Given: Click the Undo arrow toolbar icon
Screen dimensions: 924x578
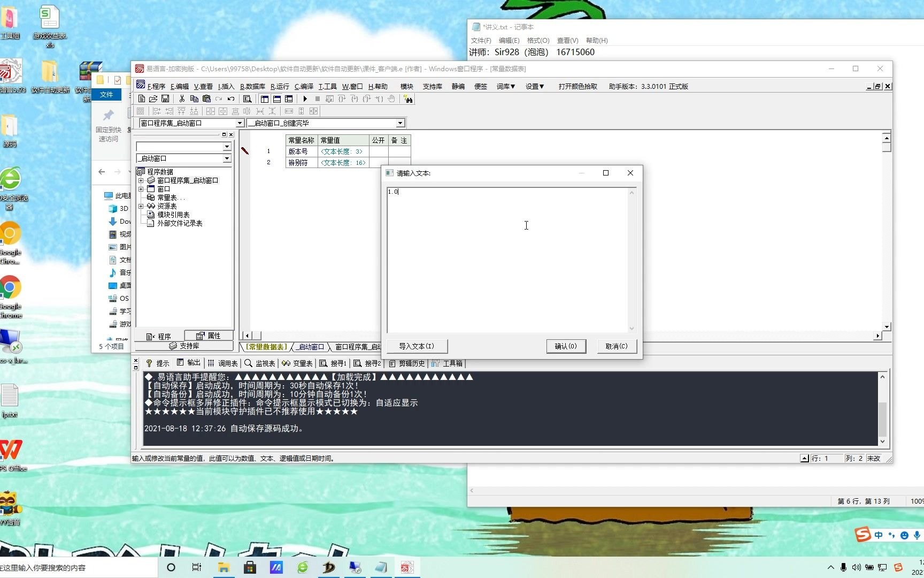Looking at the screenshot, I should point(231,99).
